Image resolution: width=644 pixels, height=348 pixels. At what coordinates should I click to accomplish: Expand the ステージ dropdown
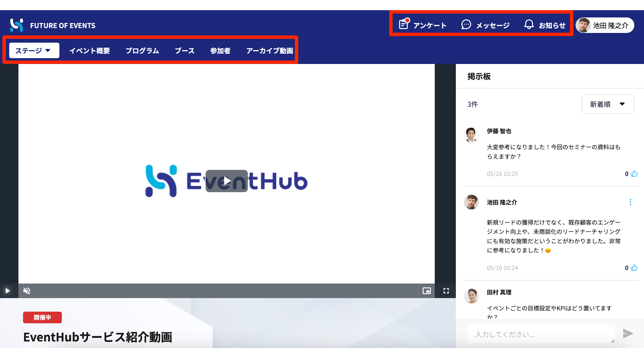click(x=34, y=51)
